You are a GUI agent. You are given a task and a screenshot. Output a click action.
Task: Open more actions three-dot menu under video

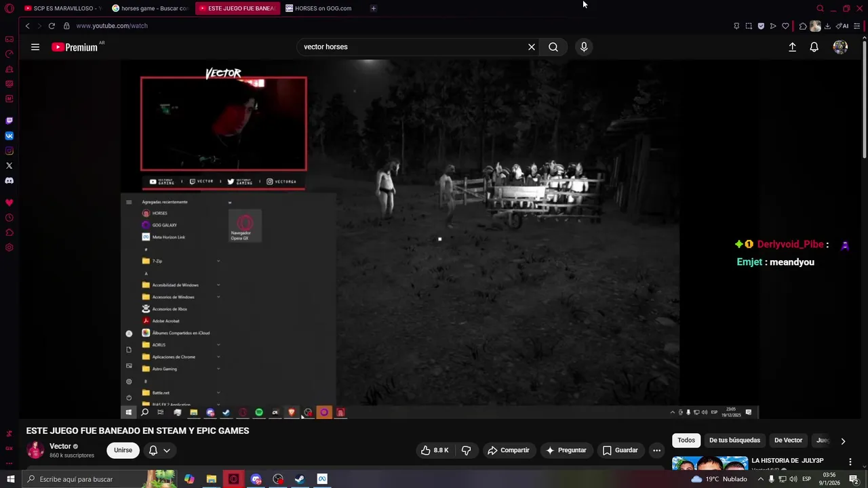tap(656, 450)
